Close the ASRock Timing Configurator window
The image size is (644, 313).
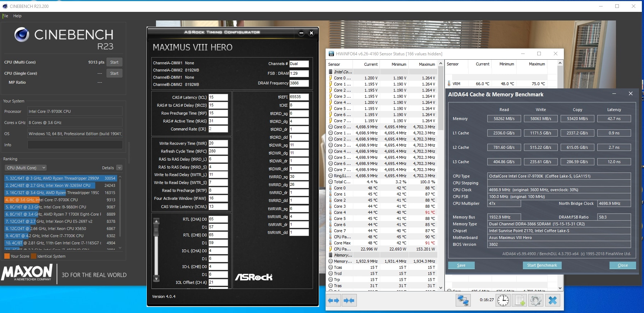click(311, 33)
